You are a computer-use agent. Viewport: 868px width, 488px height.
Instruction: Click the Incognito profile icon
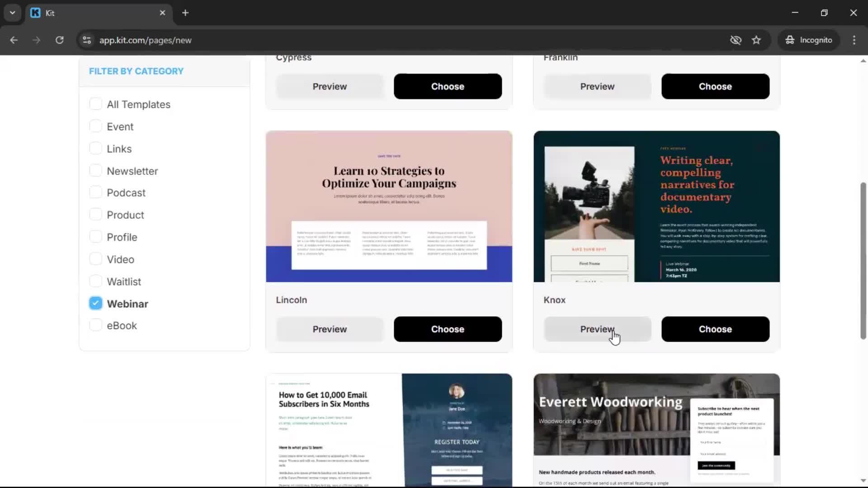pos(790,40)
